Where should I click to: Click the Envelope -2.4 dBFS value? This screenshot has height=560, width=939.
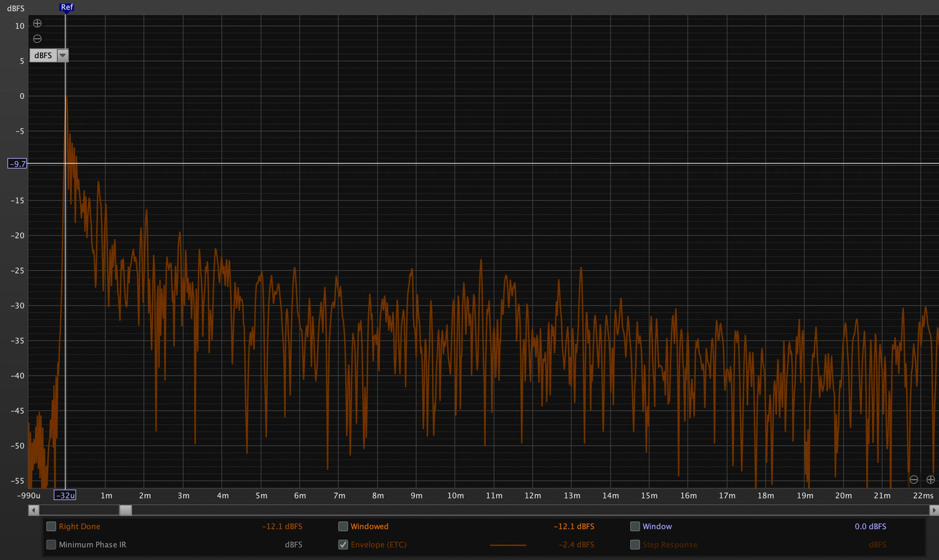(576, 545)
